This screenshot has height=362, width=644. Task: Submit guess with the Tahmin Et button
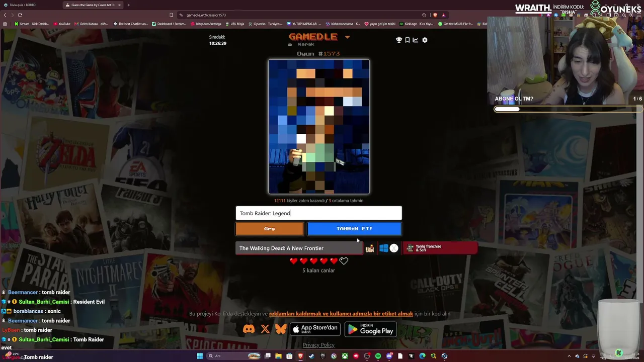355,229
